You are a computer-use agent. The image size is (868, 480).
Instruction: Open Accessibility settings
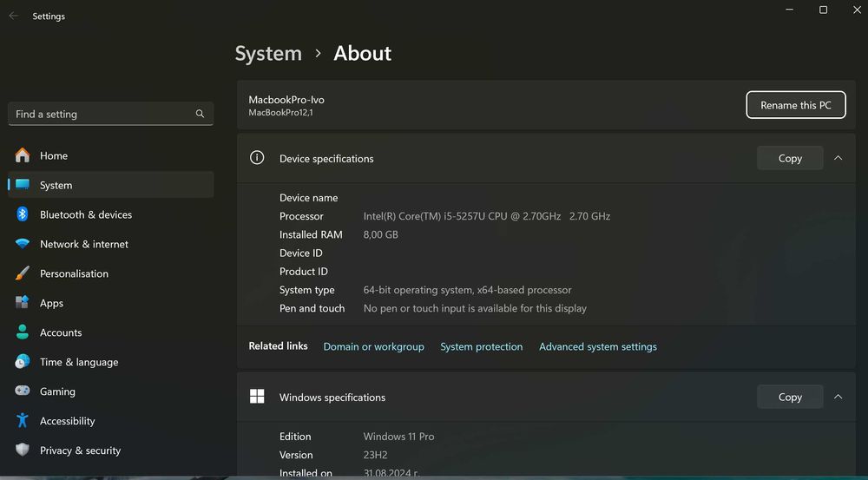click(111, 421)
